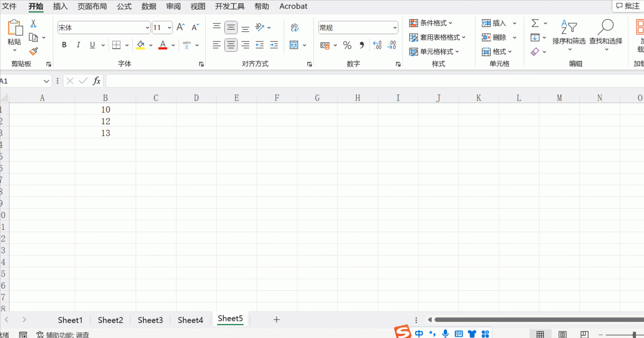Open the font color dropdown arrow
644x338 pixels.
[173, 45]
